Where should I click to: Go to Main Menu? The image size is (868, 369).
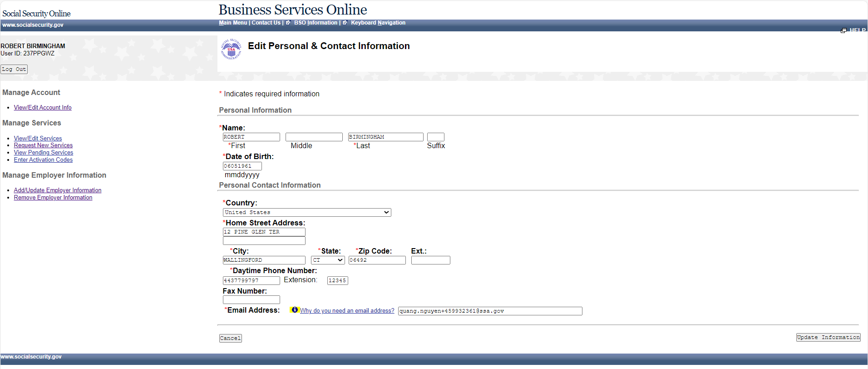233,23
